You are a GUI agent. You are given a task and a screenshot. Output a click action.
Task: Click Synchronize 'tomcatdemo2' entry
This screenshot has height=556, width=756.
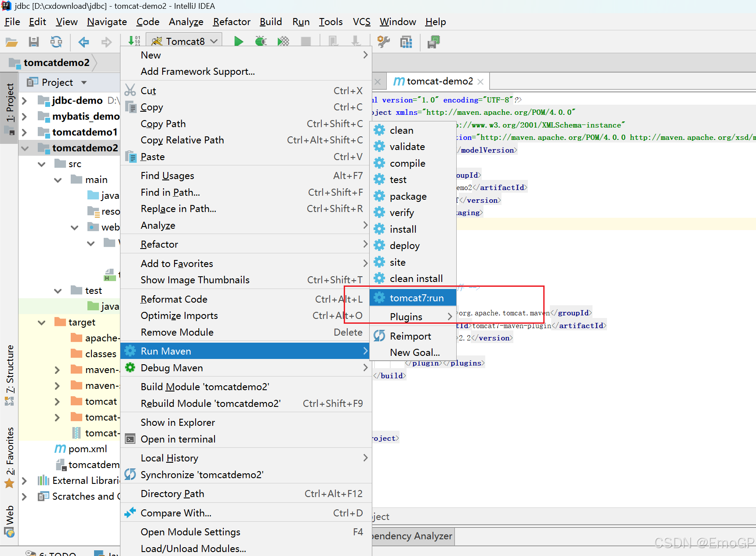click(x=246, y=475)
